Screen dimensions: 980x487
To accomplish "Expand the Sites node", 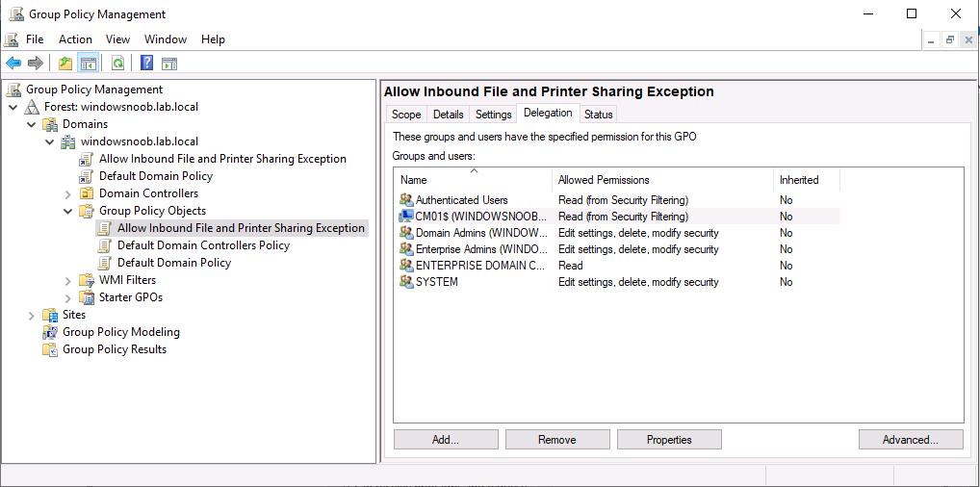I will point(32,315).
